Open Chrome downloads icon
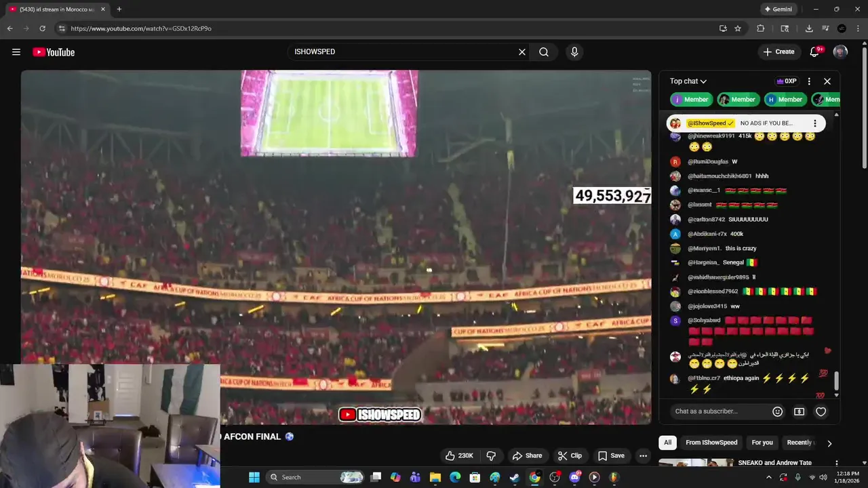The image size is (868, 488). click(809, 28)
